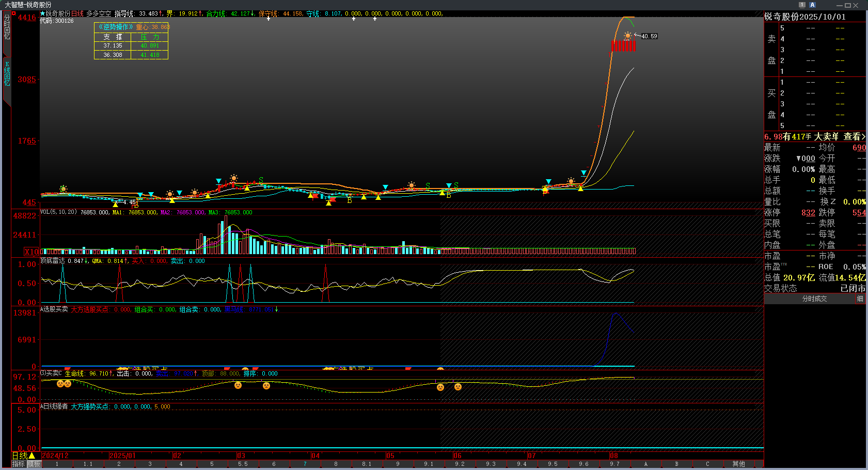Image resolution: width=868 pixels, height=470 pixels.
Task: Click the support value 37.135
Action: 113,45
